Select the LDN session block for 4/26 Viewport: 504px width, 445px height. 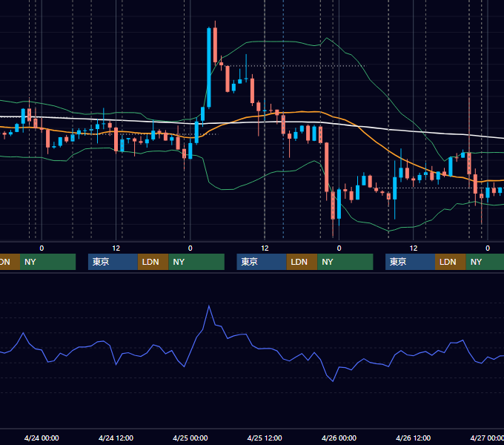451,262
